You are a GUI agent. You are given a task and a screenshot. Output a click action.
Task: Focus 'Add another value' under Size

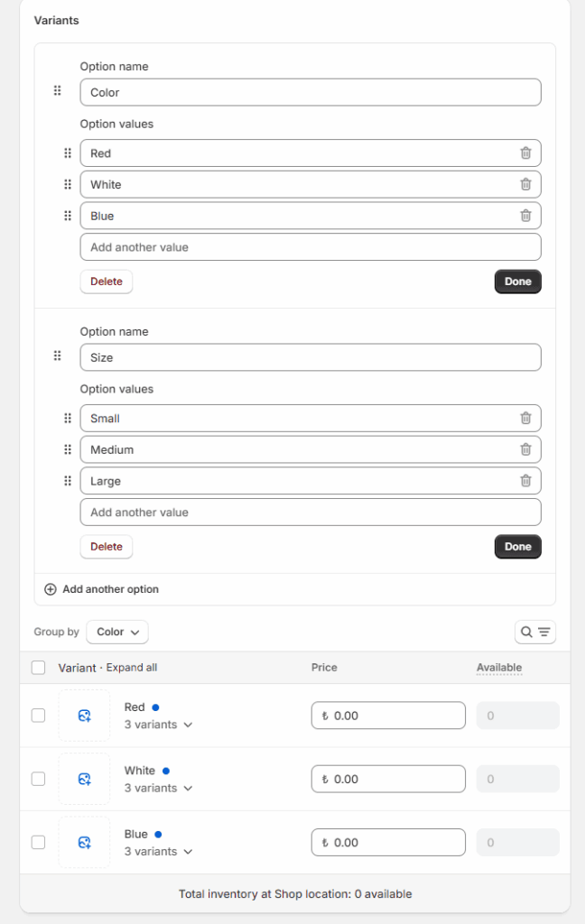(x=311, y=513)
